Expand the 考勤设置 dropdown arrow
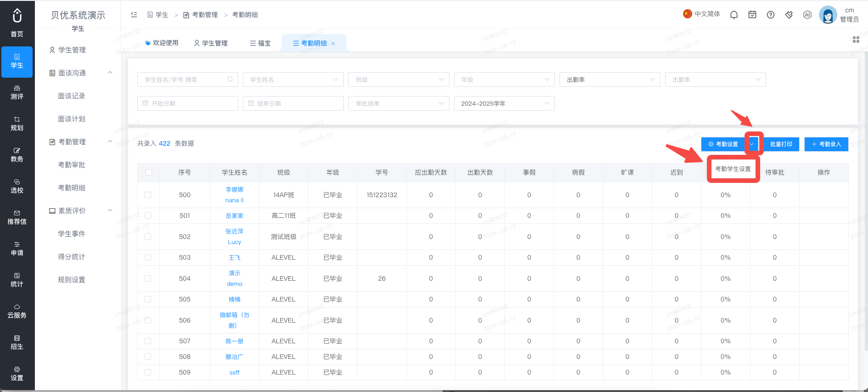Image resolution: width=868 pixels, height=392 pixels. (x=752, y=144)
